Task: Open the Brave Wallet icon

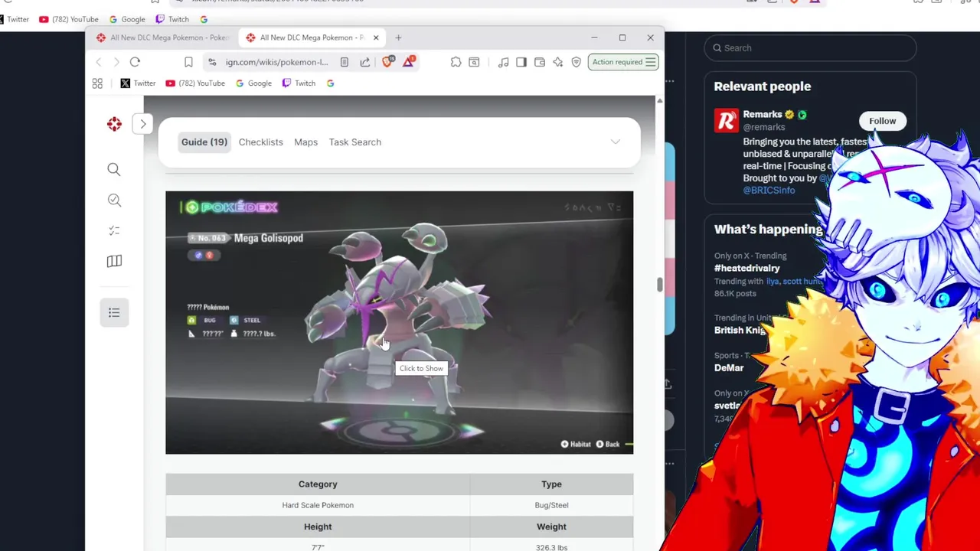Action: pos(540,62)
